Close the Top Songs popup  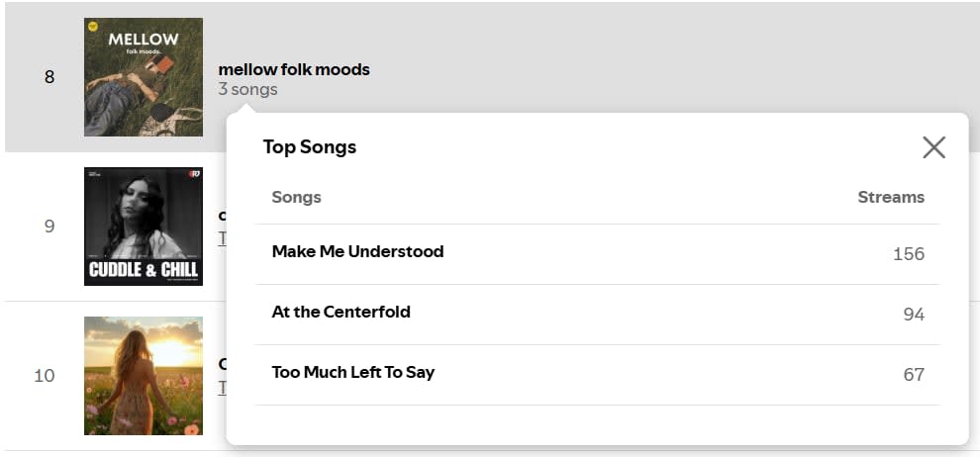tap(933, 147)
